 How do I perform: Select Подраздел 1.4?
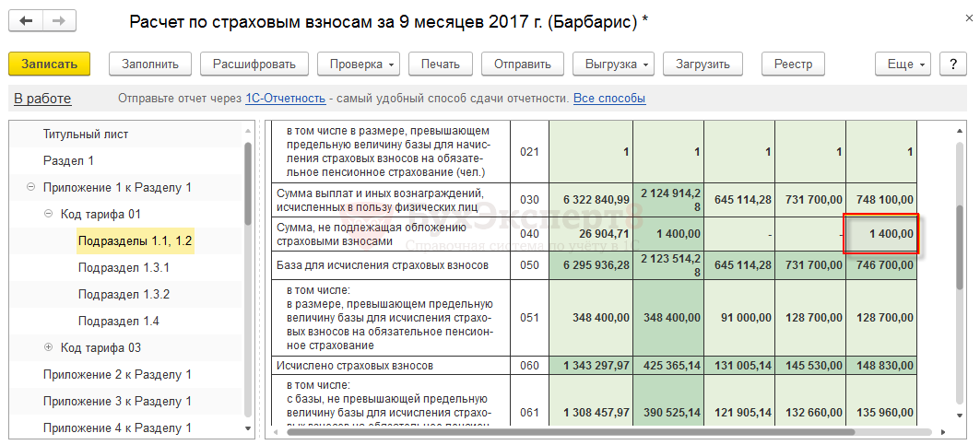119,322
